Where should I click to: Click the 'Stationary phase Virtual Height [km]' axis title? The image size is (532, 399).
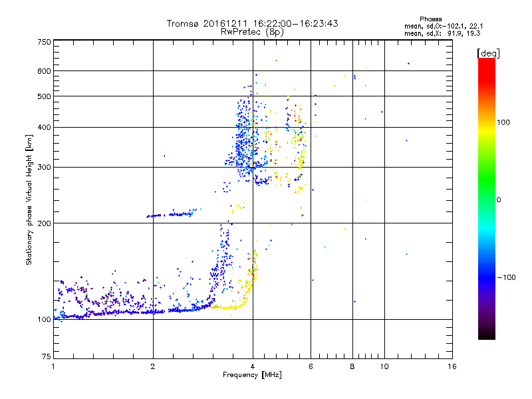click(x=29, y=199)
